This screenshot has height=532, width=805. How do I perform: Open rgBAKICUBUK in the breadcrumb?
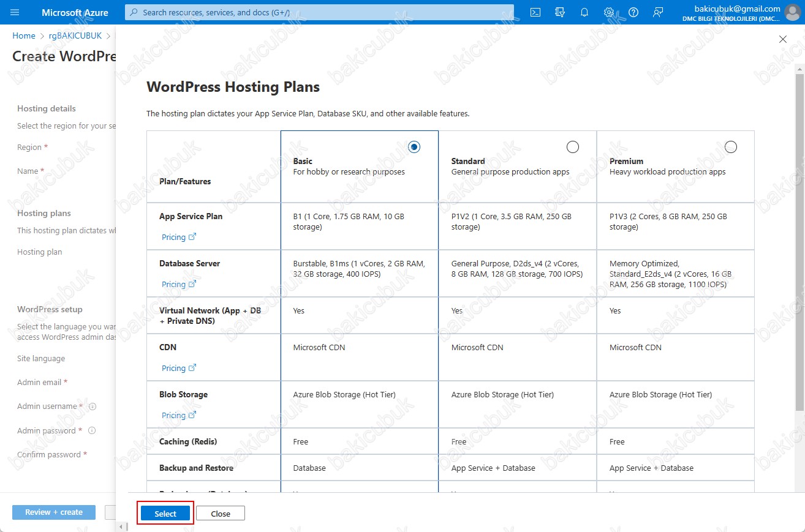pyautogui.click(x=75, y=36)
